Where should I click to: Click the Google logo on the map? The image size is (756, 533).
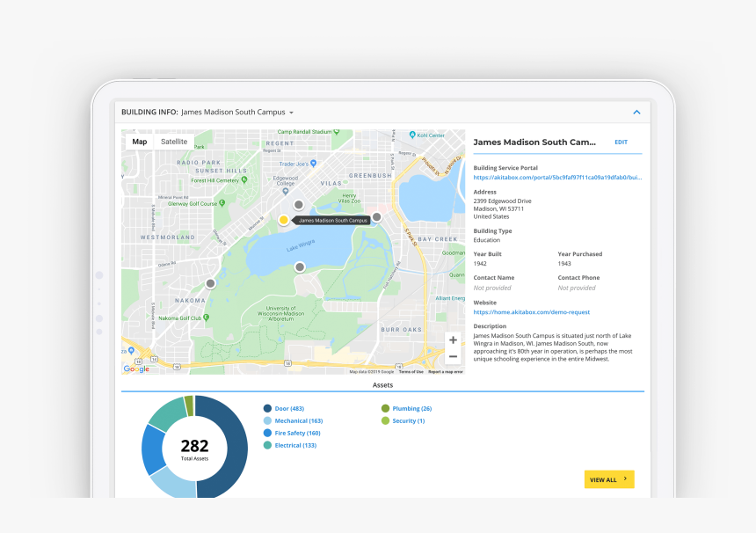pos(136,369)
